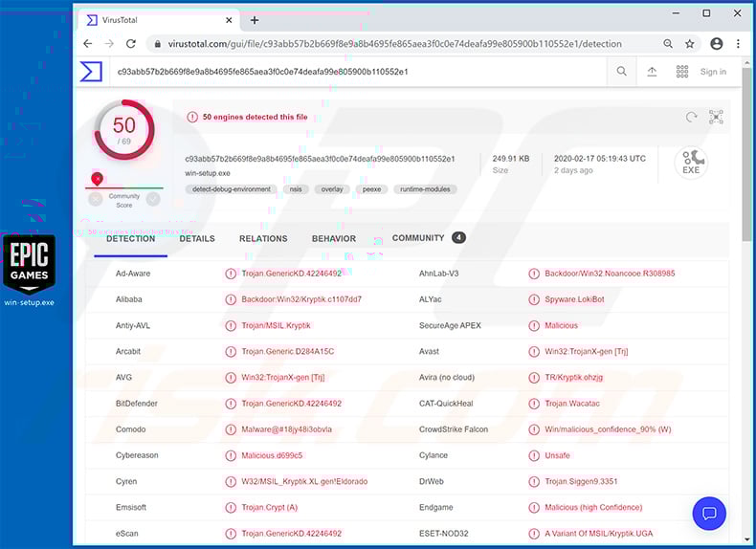This screenshot has width=756, height=549.
Task: Click the ALYac alert icon
Action: click(x=534, y=299)
